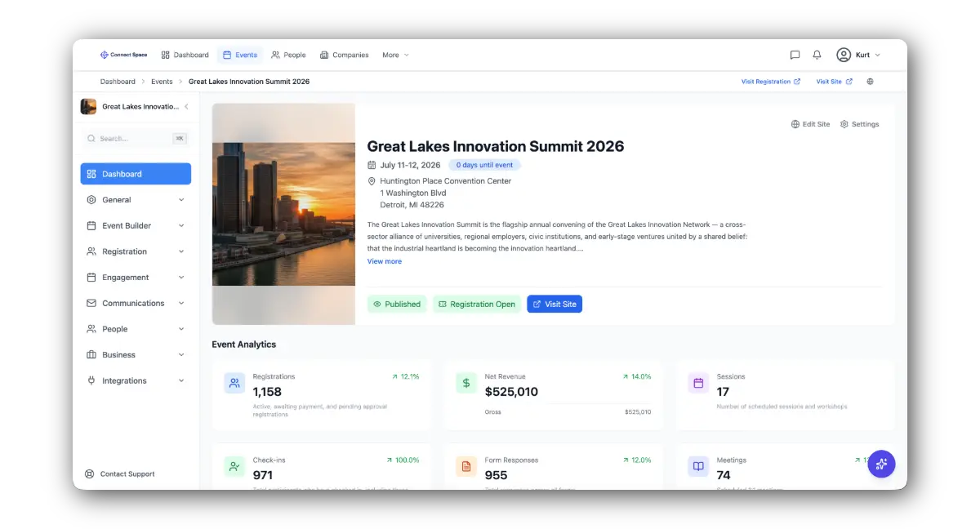Click the Published status badge
Viewport: 980px width, 529px height.
397,304
